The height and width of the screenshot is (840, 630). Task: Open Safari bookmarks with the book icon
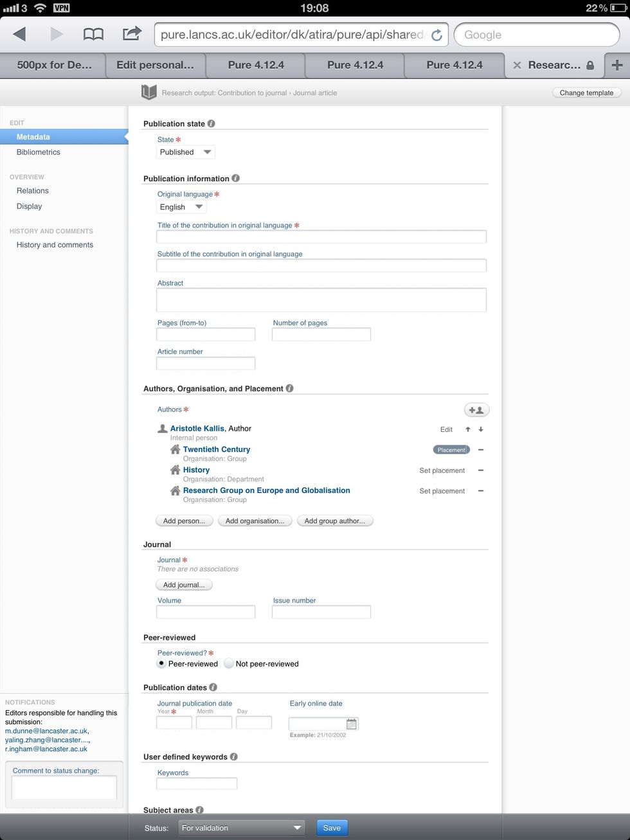(x=93, y=34)
